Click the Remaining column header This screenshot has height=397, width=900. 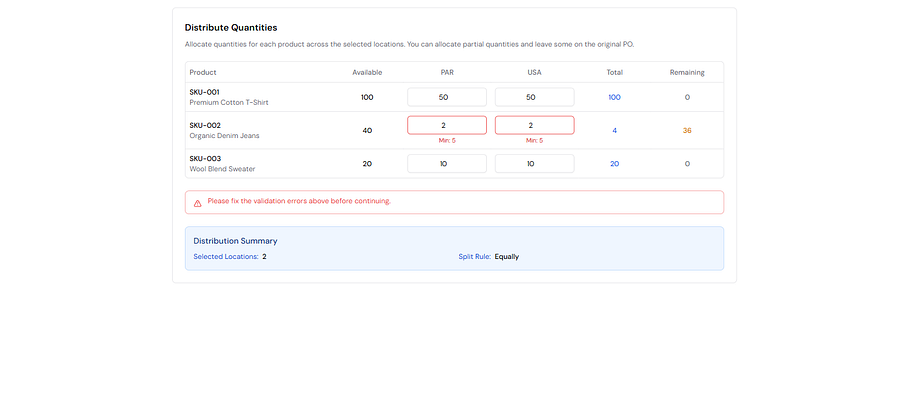point(687,72)
